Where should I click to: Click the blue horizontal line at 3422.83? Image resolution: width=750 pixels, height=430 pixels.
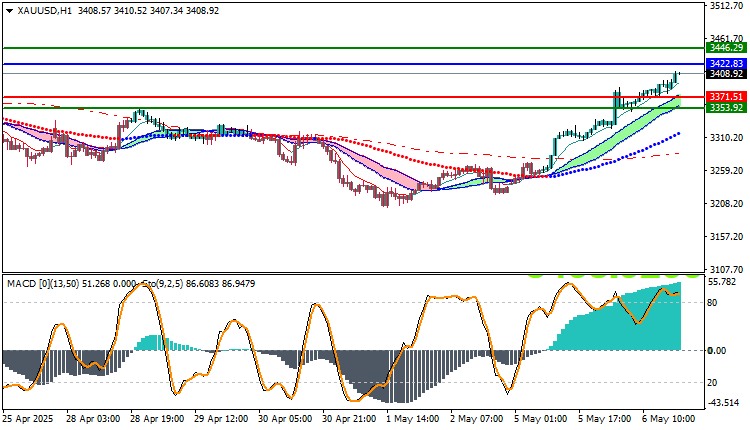354,64
